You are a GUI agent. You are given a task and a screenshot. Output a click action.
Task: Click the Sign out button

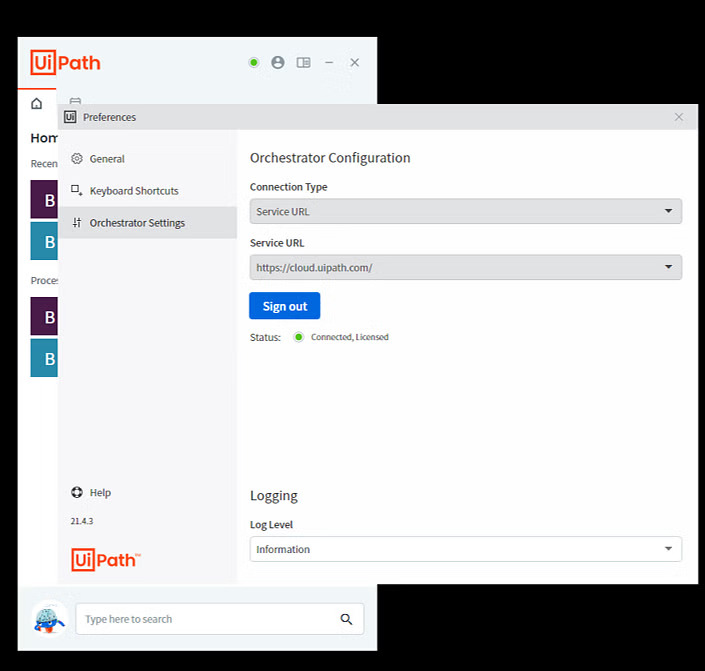(285, 306)
